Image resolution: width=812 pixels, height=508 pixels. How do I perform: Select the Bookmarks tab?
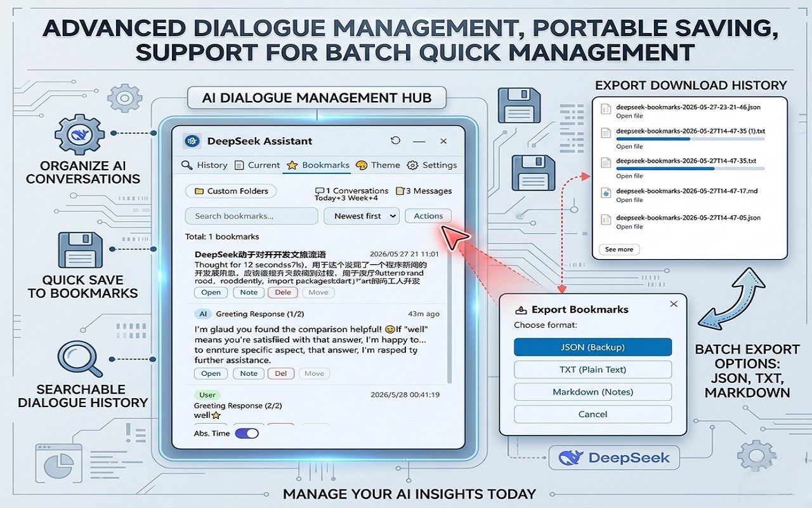(x=318, y=165)
